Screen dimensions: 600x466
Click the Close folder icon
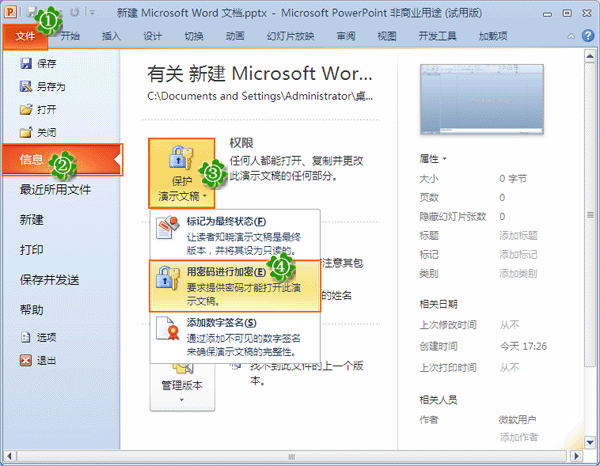(26, 133)
